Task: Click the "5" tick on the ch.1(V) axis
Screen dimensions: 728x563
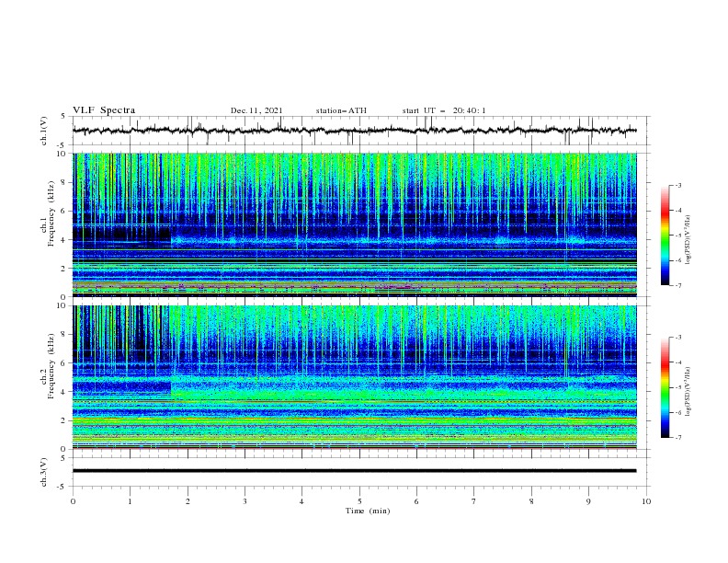Action: point(63,117)
